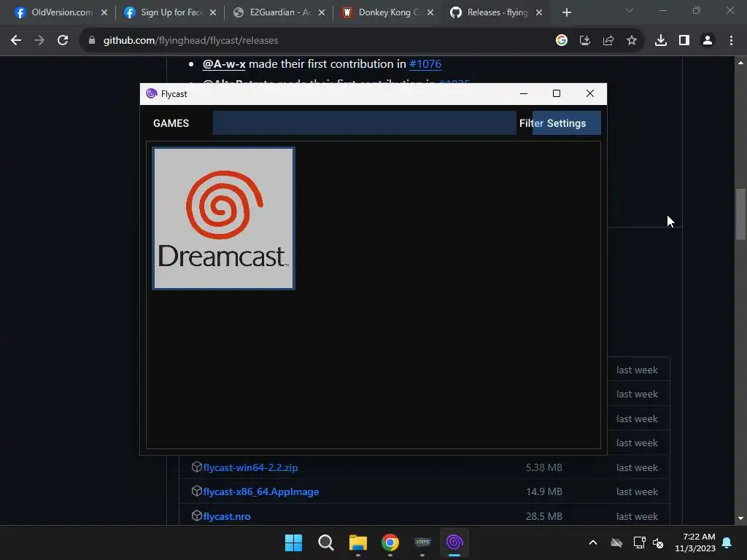Open Windows taskbar search
747x560 pixels.
pyautogui.click(x=326, y=542)
